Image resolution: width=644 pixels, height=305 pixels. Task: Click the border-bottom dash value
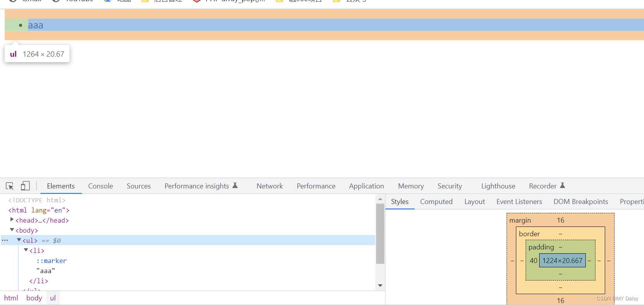(x=561, y=288)
